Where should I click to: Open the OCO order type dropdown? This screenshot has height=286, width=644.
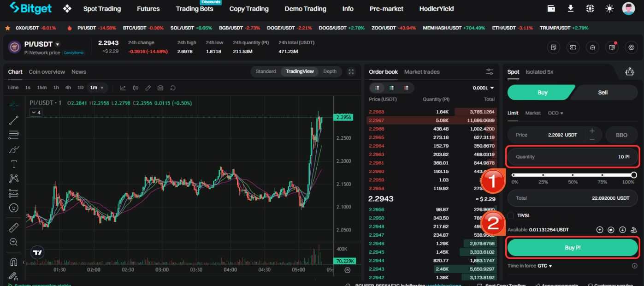[555, 113]
